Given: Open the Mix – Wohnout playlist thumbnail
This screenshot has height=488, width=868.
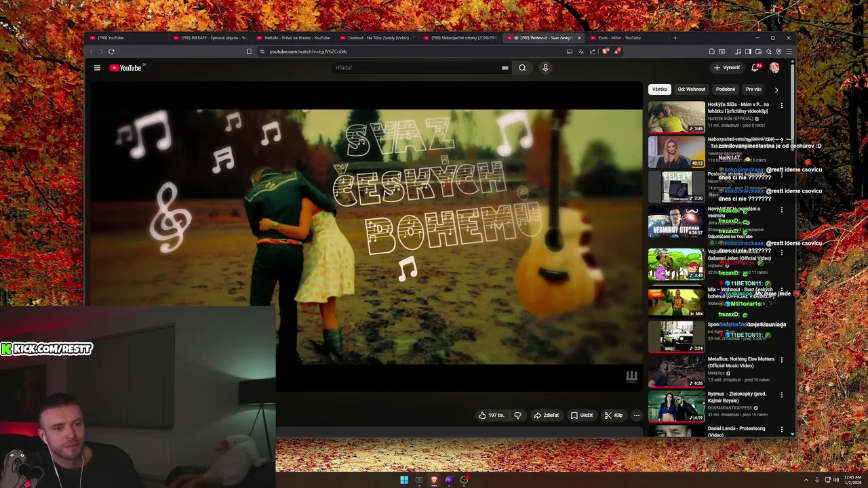Looking at the screenshot, I should coord(676,302).
